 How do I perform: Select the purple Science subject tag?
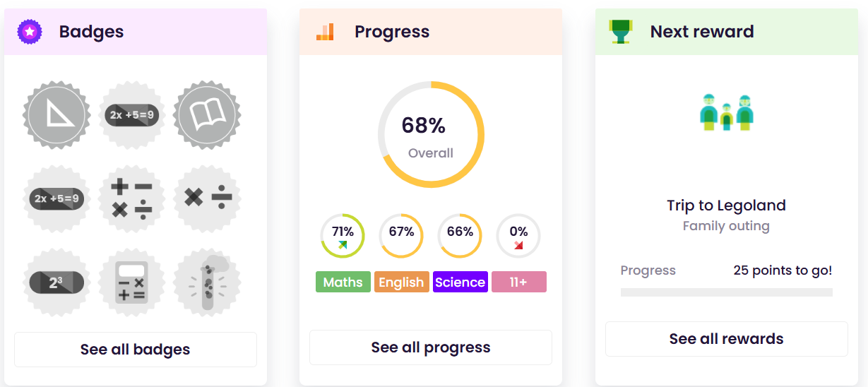coord(460,282)
